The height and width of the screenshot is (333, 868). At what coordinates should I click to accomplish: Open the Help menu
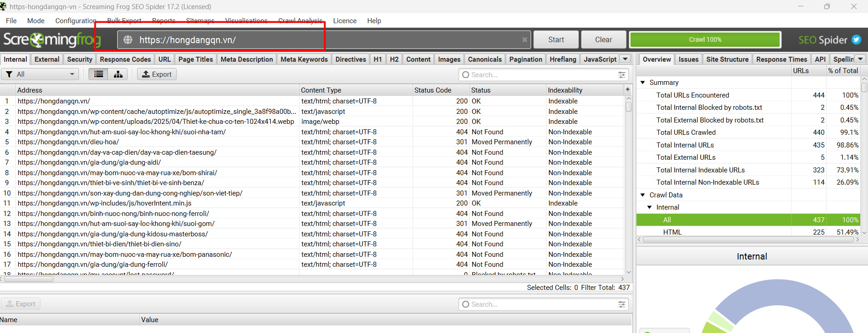tap(374, 21)
